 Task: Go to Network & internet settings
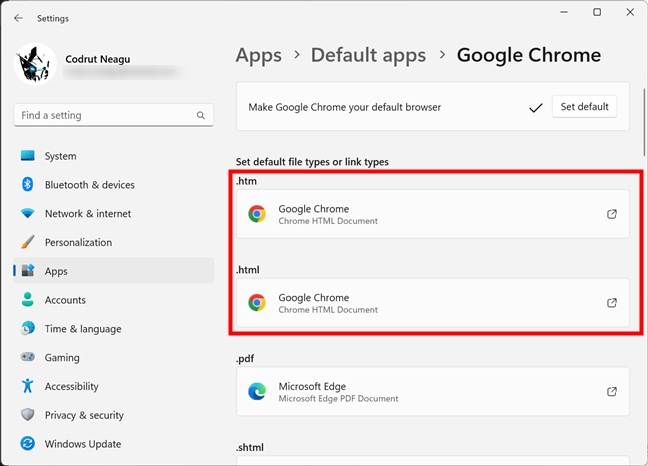pos(87,214)
